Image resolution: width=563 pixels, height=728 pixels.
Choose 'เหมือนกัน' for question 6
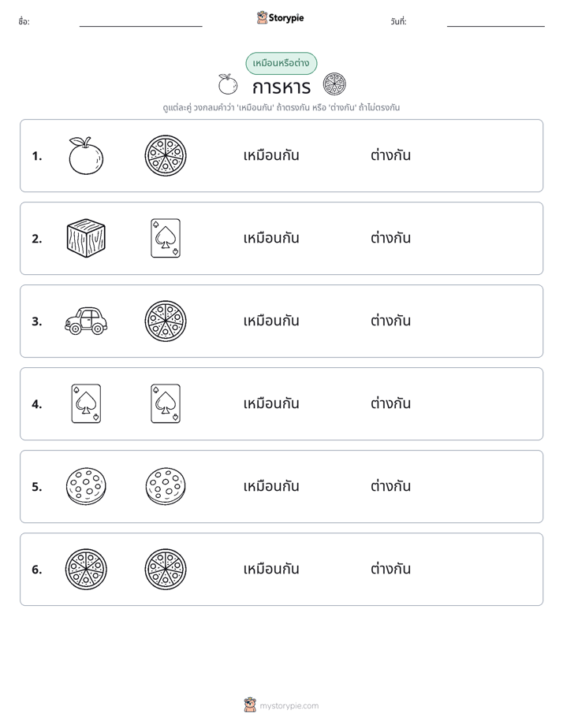(271, 569)
